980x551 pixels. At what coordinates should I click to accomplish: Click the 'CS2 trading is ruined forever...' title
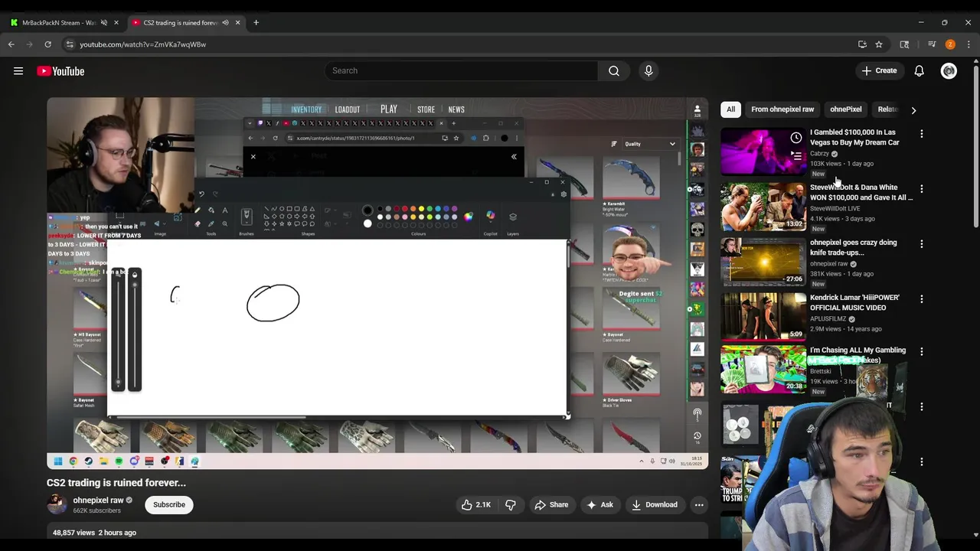(116, 483)
